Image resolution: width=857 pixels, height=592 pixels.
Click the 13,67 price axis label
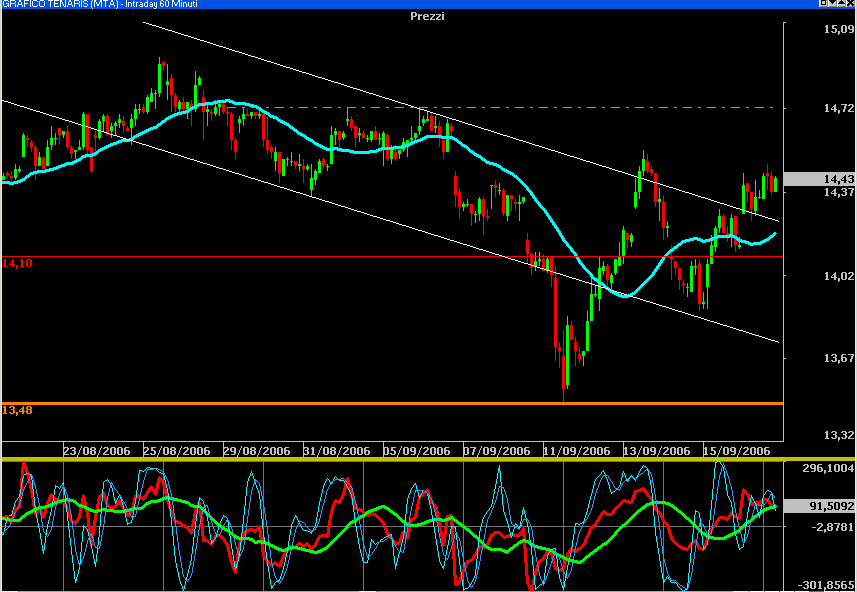[839, 358]
